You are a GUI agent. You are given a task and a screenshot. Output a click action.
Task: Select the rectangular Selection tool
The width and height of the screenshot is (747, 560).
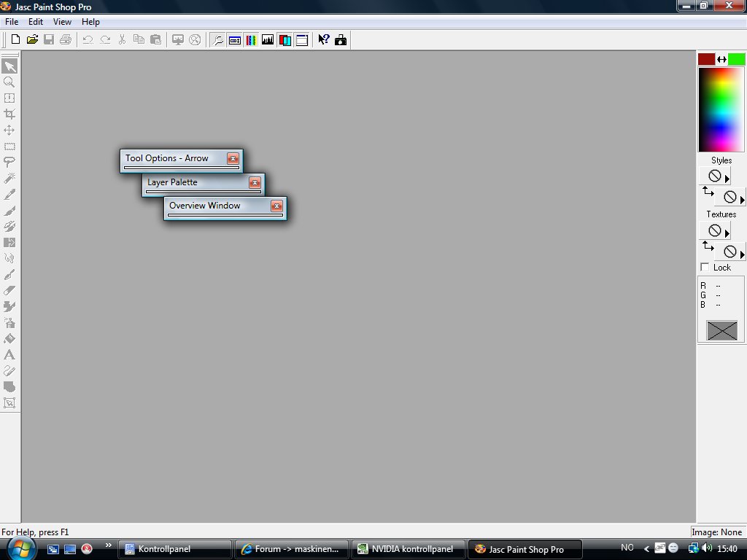pyautogui.click(x=9, y=146)
